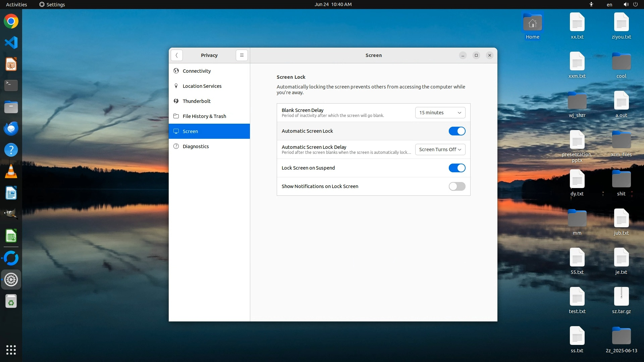
Task: Enable Show Notifications on Lock Screen
Action: click(x=457, y=186)
